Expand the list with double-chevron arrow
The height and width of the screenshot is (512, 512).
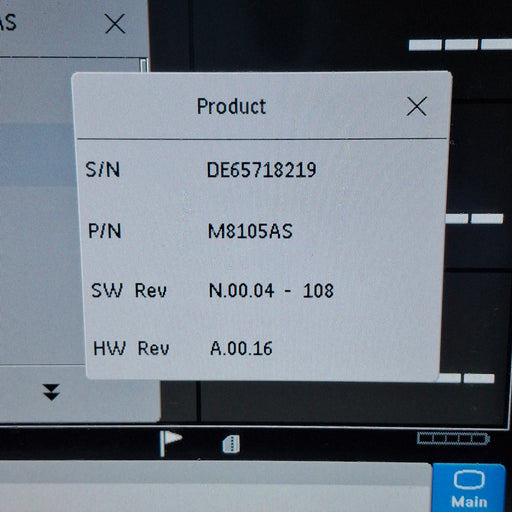[x=51, y=392]
